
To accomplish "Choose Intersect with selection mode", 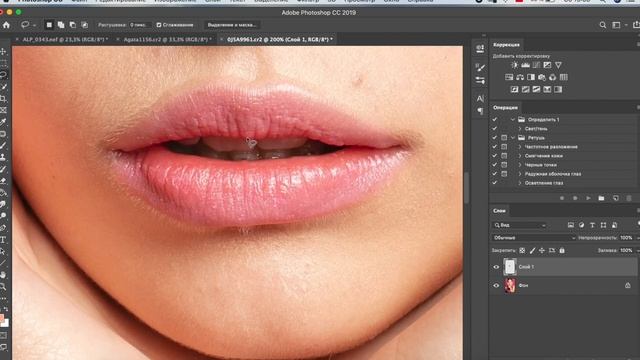I will [84, 25].
